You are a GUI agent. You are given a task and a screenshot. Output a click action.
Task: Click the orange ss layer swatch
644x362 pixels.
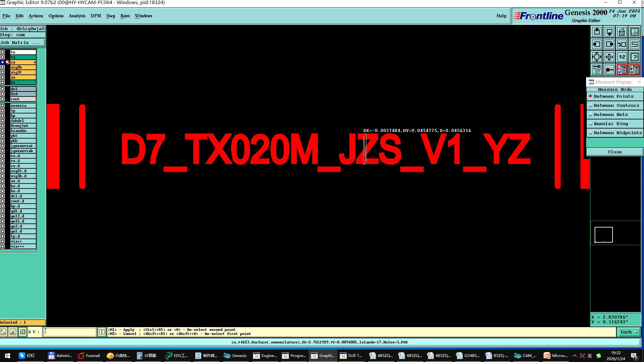23,77
